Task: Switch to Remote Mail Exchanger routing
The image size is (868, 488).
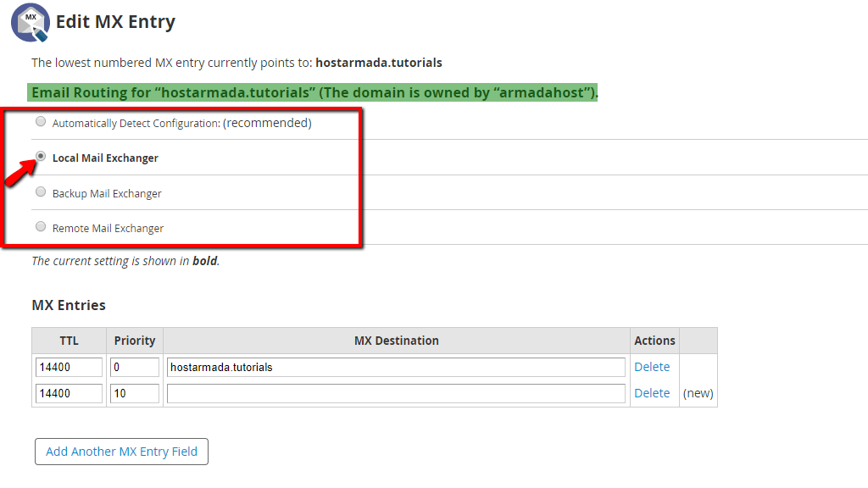Action: point(41,226)
